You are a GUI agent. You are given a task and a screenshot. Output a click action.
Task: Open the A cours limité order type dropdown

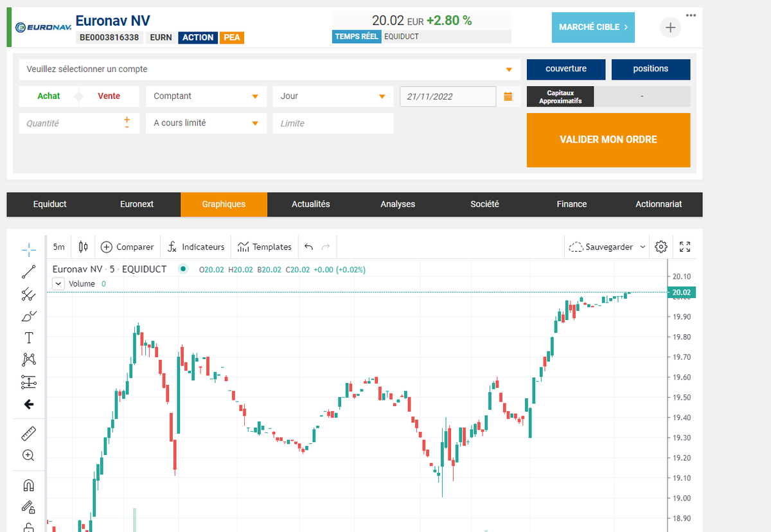(206, 123)
